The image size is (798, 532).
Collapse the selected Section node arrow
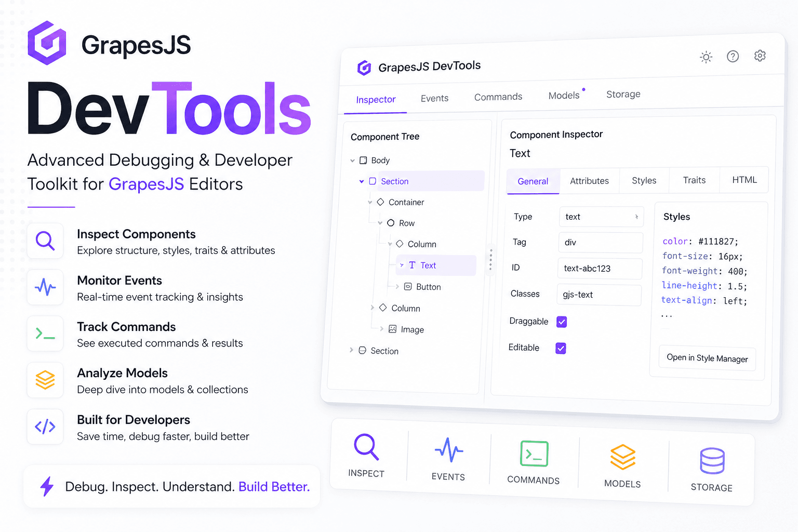pyautogui.click(x=362, y=181)
